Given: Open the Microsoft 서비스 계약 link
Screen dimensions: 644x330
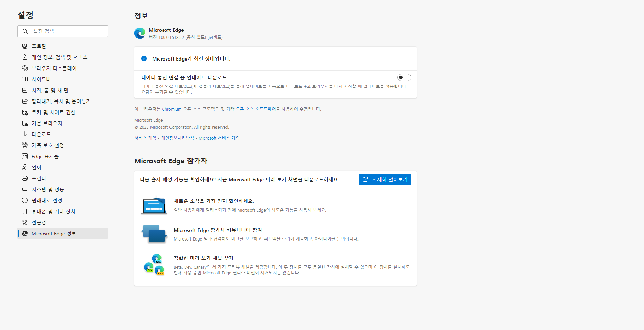Looking at the screenshot, I should pyautogui.click(x=219, y=138).
